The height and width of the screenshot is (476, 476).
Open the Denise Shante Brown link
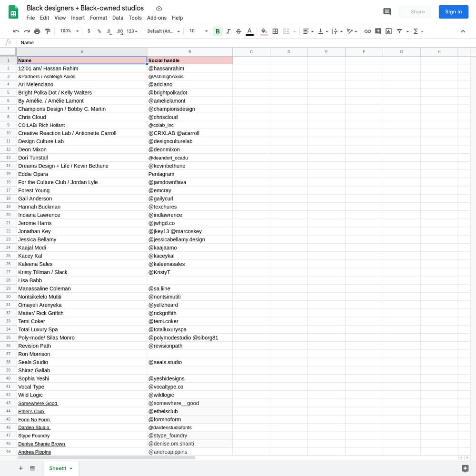[42, 444]
